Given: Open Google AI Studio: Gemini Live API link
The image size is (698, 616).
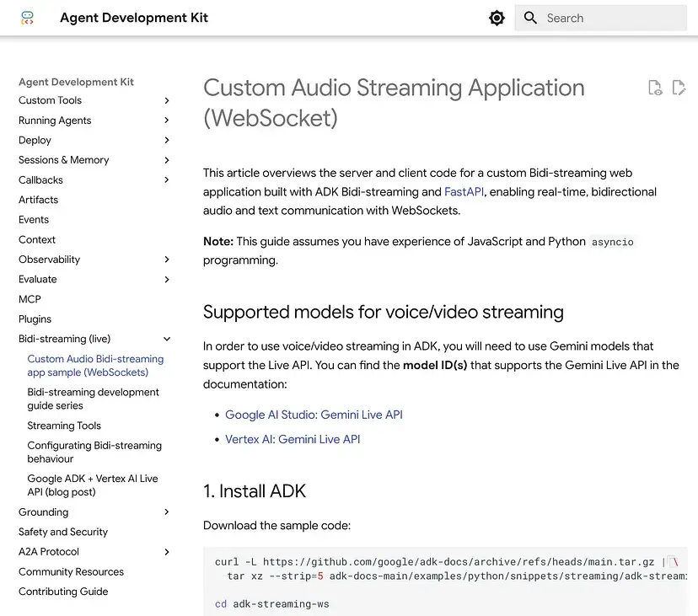Looking at the screenshot, I should click(x=314, y=415).
